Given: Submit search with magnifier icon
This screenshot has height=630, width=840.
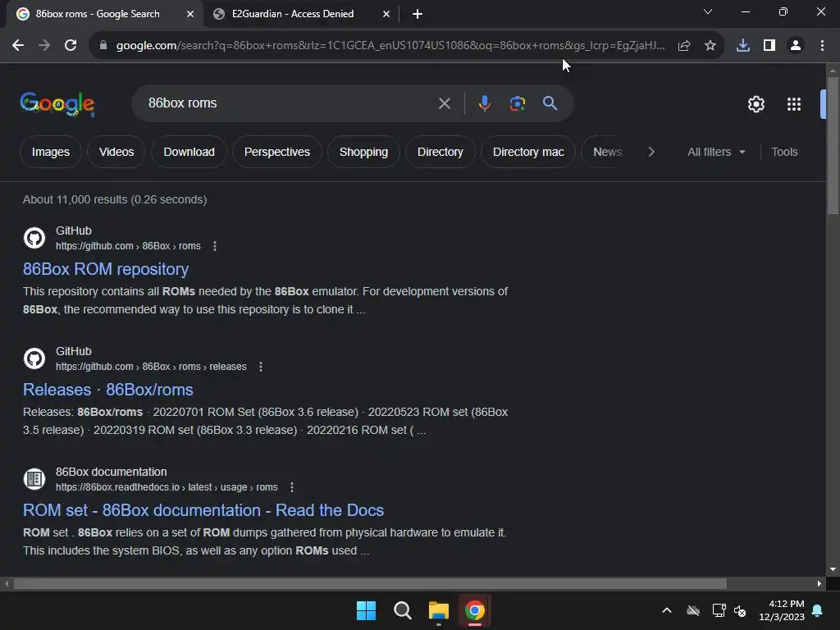Looking at the screenshot, I should coord(550,103).
